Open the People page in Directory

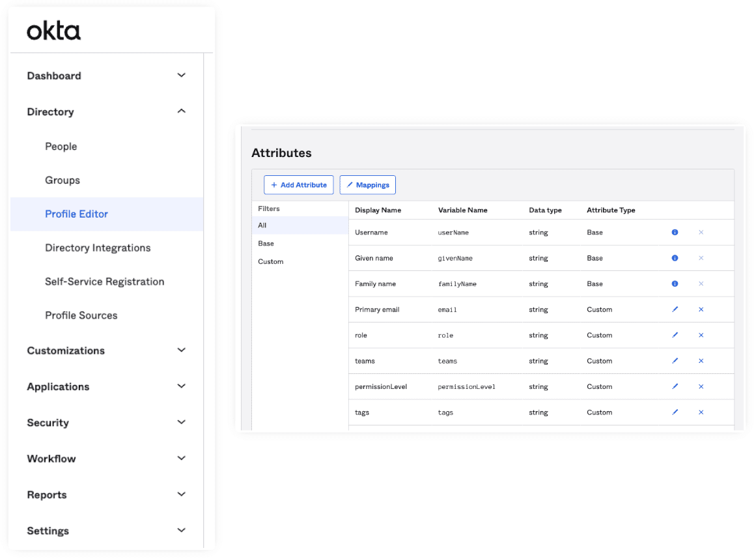click(x=61, y=147)
